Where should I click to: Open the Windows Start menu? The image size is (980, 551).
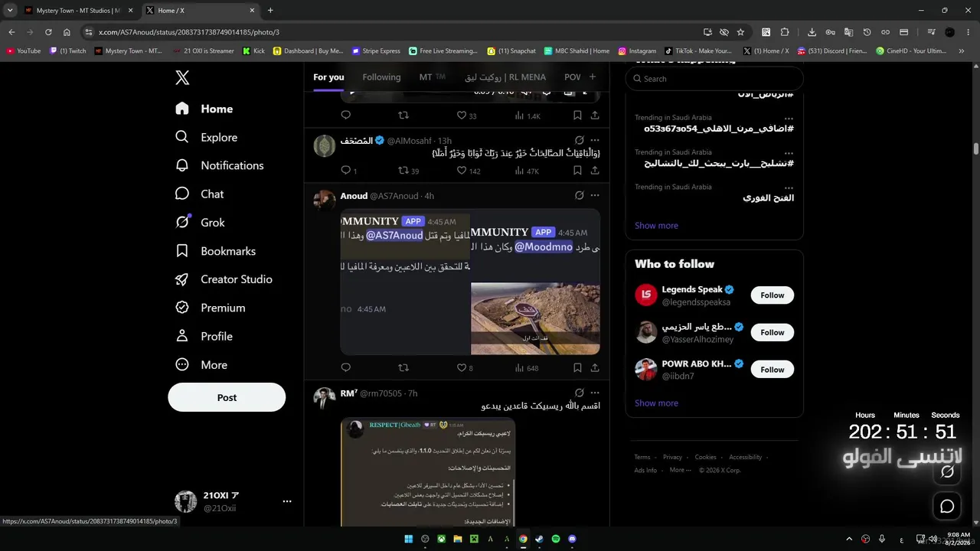tap(409, 539)
